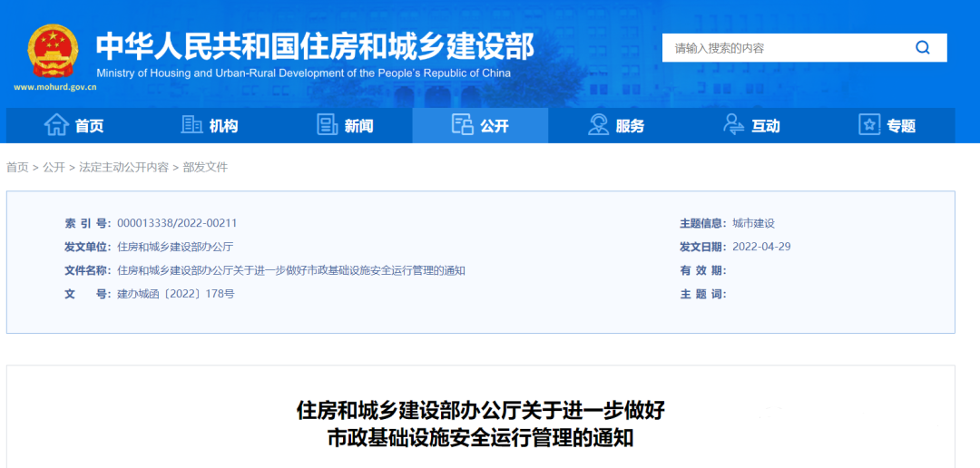Open the 服务 navigation tab
980x468 pixels.
click(x=616, y=125)
